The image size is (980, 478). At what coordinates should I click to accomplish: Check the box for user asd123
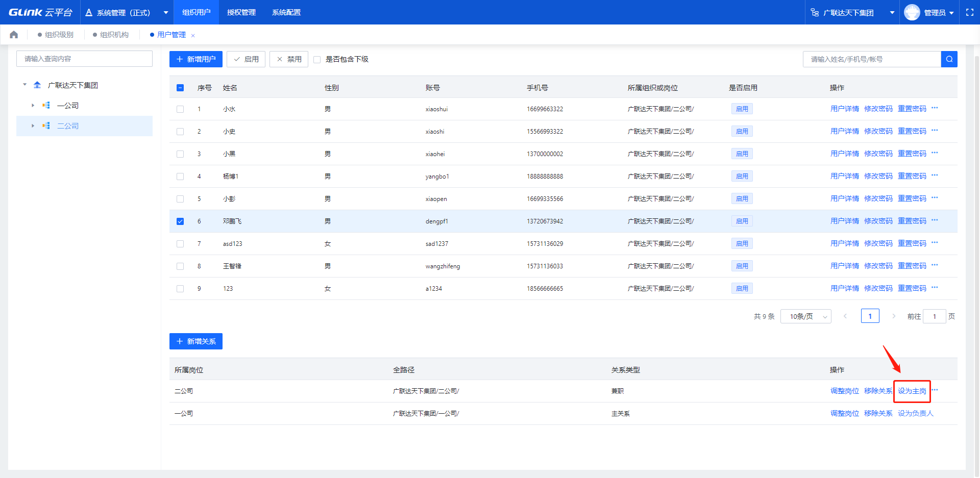click(x=180, y=244)
